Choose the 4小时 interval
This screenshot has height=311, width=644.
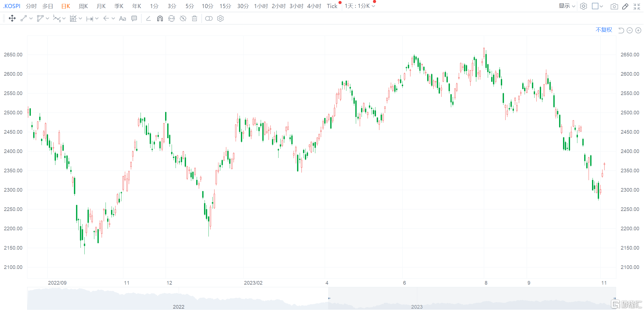pos(314,6)
